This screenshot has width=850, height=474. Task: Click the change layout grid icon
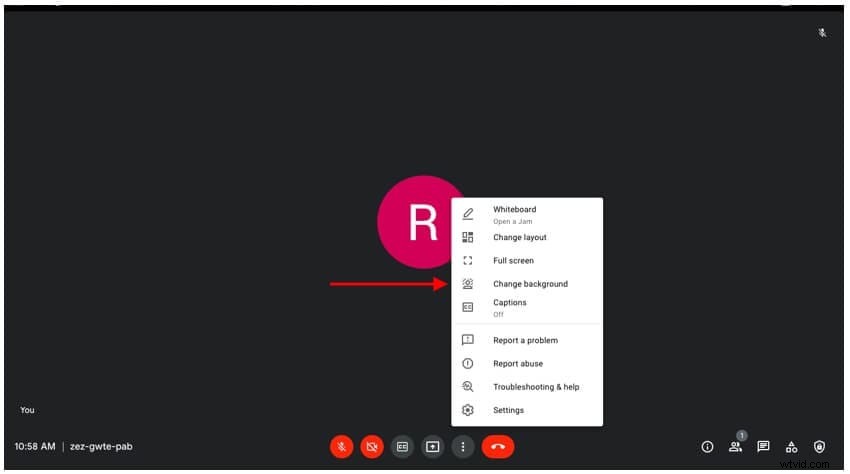(468, 238)
